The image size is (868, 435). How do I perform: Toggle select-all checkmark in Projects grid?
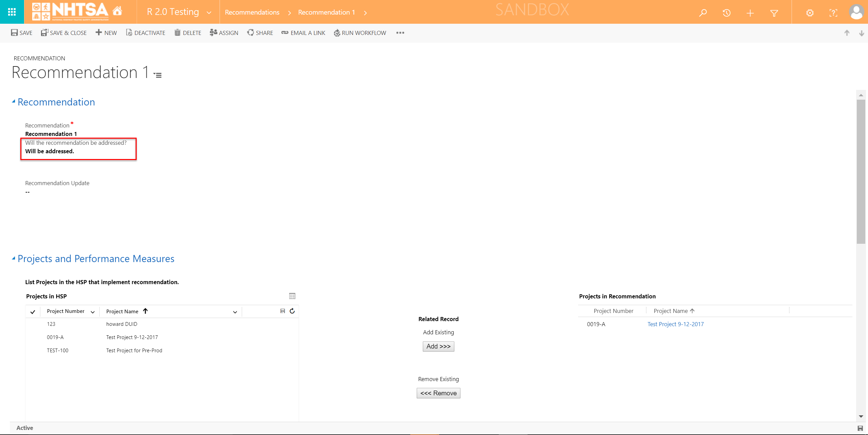pos(33,312)
